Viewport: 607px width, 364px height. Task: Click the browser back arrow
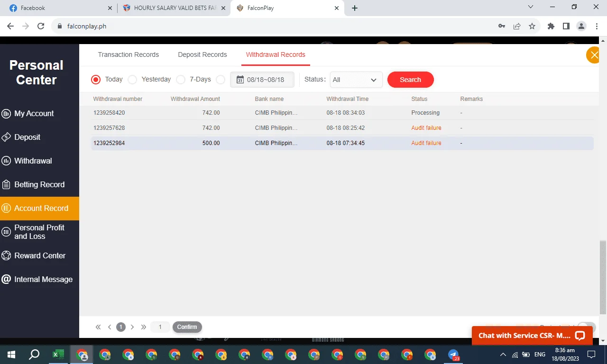pyautogui.click(x=10, y=26)
